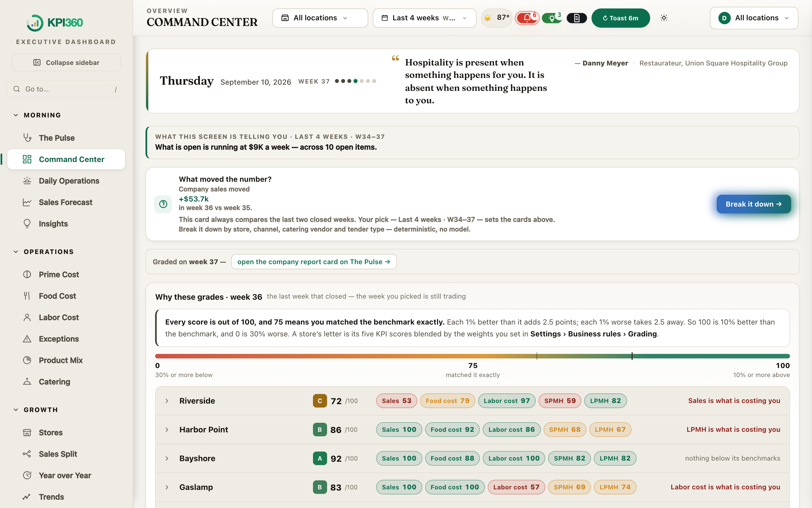The image size is (812, 508).
Task: Click the Exceptions warning triangle icon
Action: (x=27, y=339)
